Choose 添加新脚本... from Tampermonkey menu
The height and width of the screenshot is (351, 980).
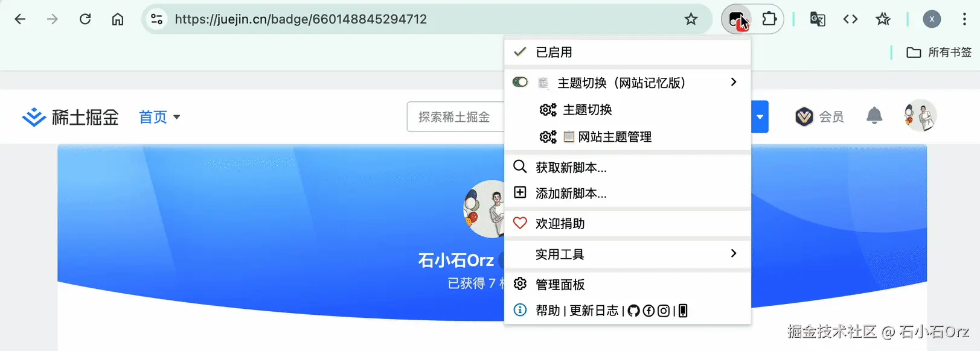(627, 193)
